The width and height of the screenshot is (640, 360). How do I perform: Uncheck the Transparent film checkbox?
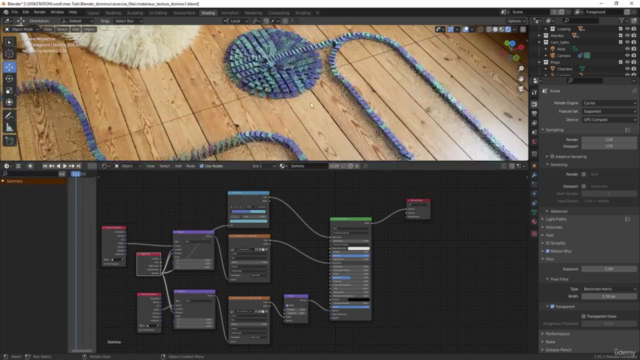[552, 307]
